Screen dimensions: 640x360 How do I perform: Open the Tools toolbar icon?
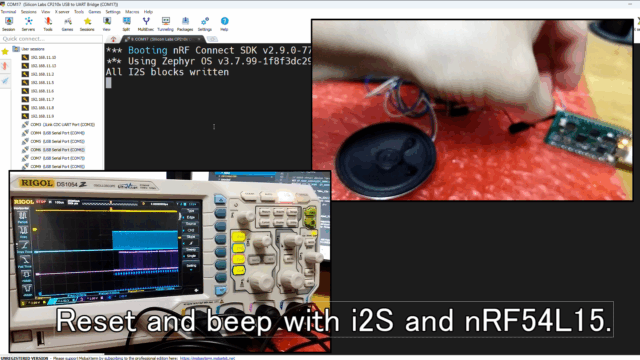point(48,24)
